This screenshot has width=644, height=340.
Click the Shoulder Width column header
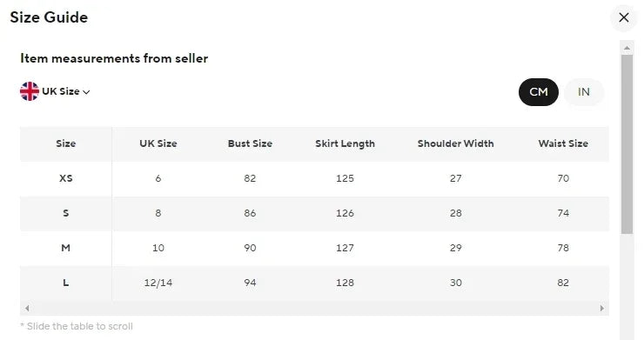tap(455, 143)
